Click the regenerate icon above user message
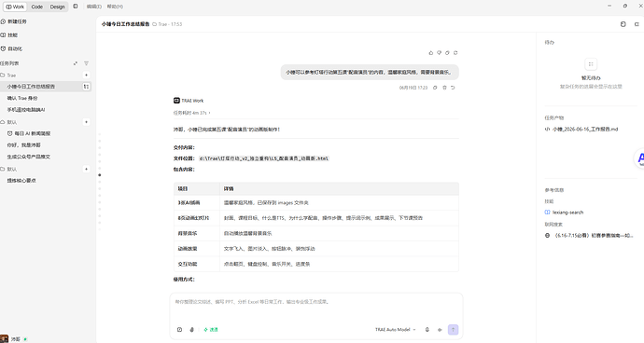644x343 pixels. pos(455,53)
